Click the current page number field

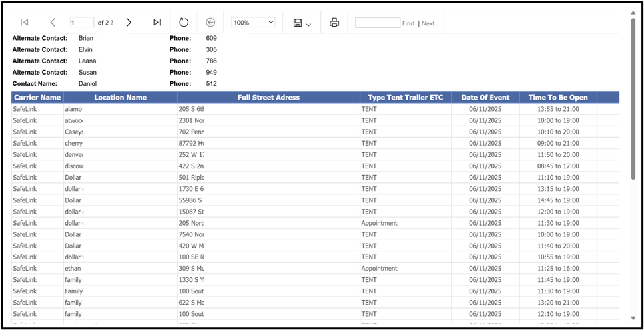click(x=82, y=23)
